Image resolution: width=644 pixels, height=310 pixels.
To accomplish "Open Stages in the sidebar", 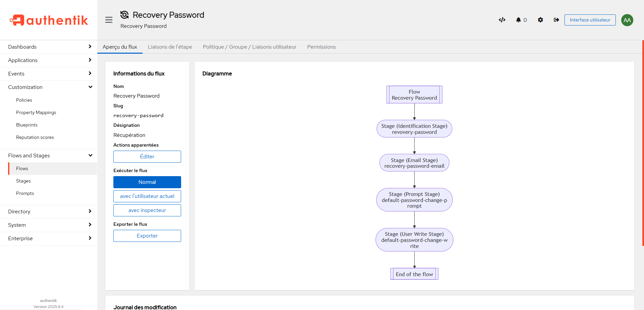I will (x=23, y=181).
